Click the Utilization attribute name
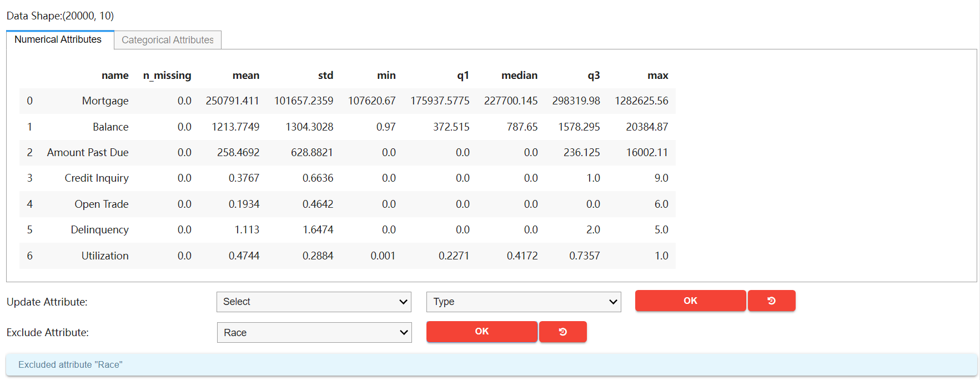Screen dimensions: 980x380 [x=105, y=256]
